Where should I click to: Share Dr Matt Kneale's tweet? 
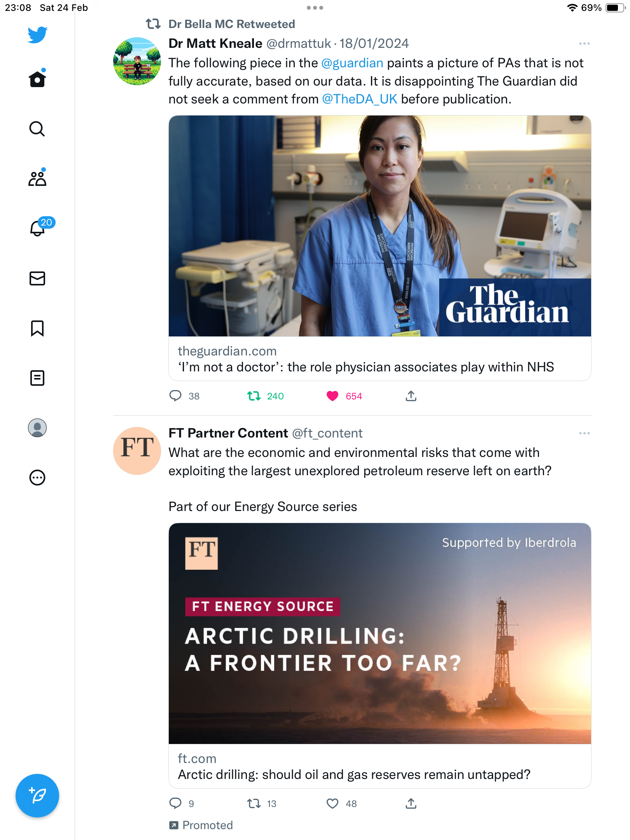[411, 396]
